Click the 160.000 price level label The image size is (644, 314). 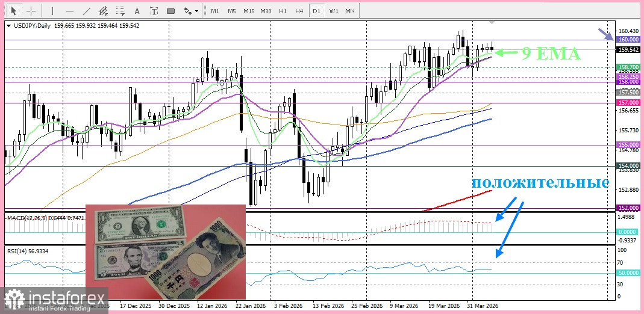pyautogui.click(x=628, y=39)
